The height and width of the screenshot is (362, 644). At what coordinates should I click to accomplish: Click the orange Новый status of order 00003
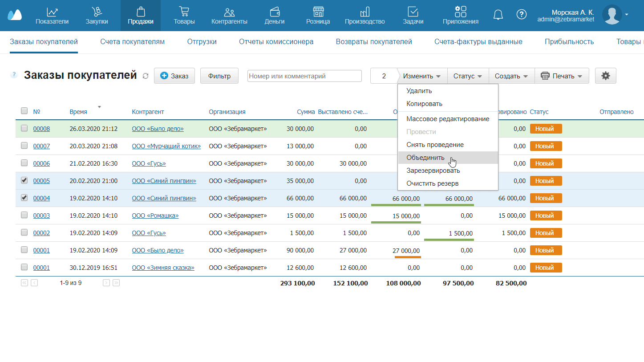click(x=545, y=216)
